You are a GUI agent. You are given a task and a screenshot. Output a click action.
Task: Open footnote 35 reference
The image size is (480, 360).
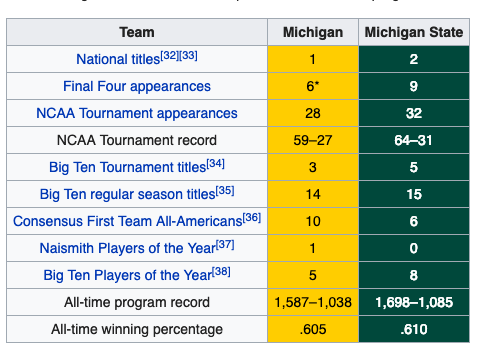(x=225, y=190)
